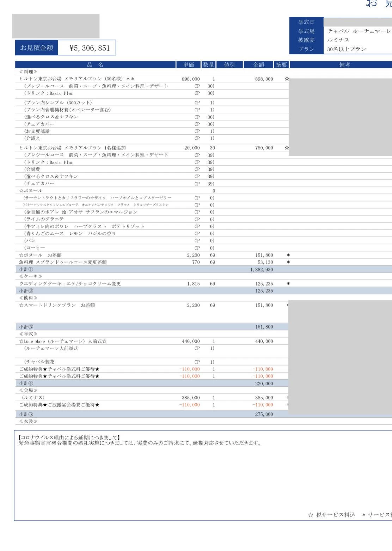Screen dimensions: 392x551
Task: Click the 摘要 column header
Action: pos(281,65)
